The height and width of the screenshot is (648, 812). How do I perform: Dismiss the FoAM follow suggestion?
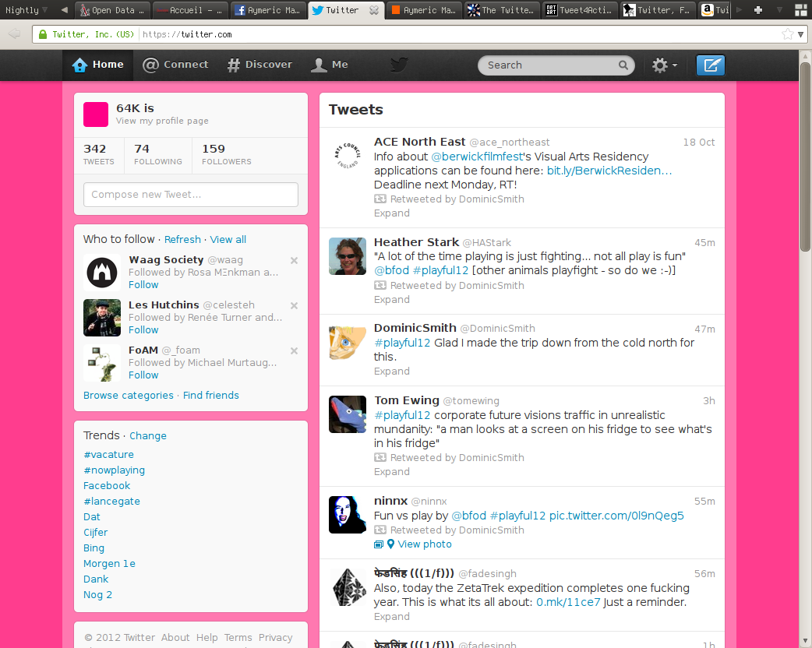294,351
